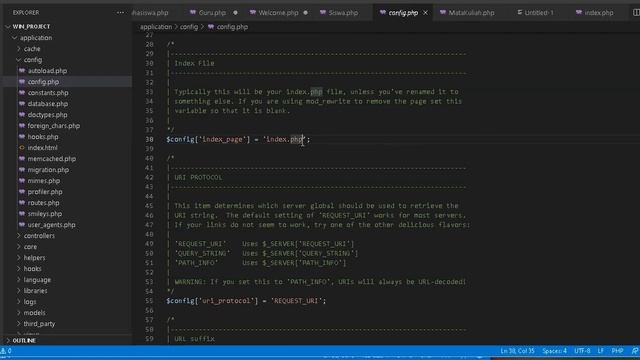Open profiler.php file
Screen dimensions: 640x360
pos(45,192)
